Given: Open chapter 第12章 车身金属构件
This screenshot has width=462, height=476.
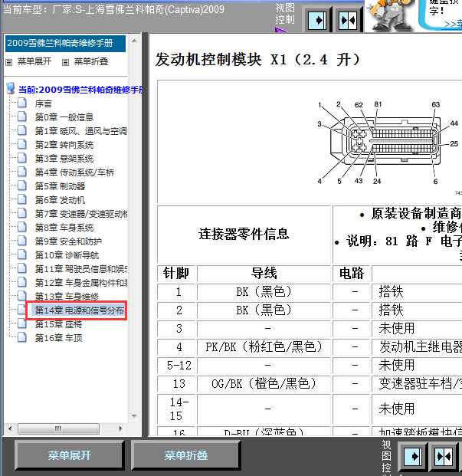Looking at the screenshot, I should click(81, 283).
